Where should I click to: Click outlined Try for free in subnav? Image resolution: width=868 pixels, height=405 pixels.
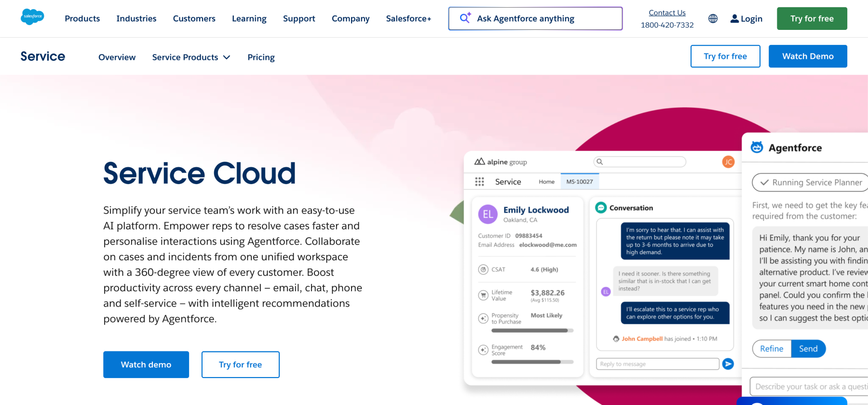pos(725,56)
